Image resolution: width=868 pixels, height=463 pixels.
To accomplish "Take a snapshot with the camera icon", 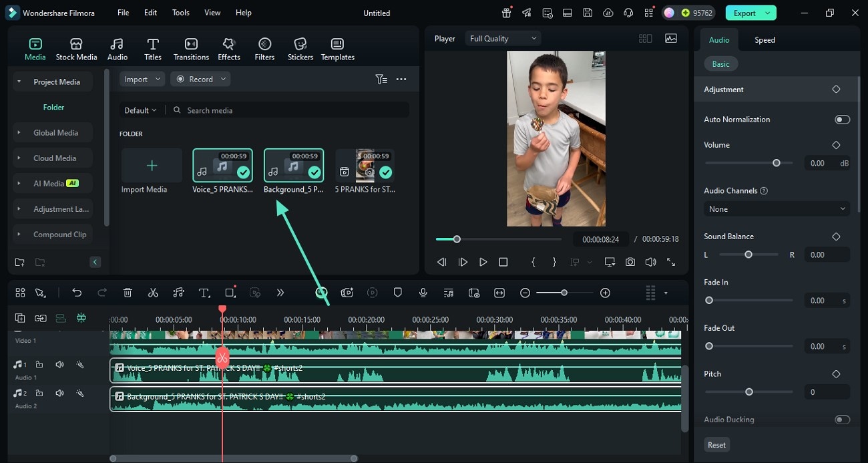I will [630, 262].
